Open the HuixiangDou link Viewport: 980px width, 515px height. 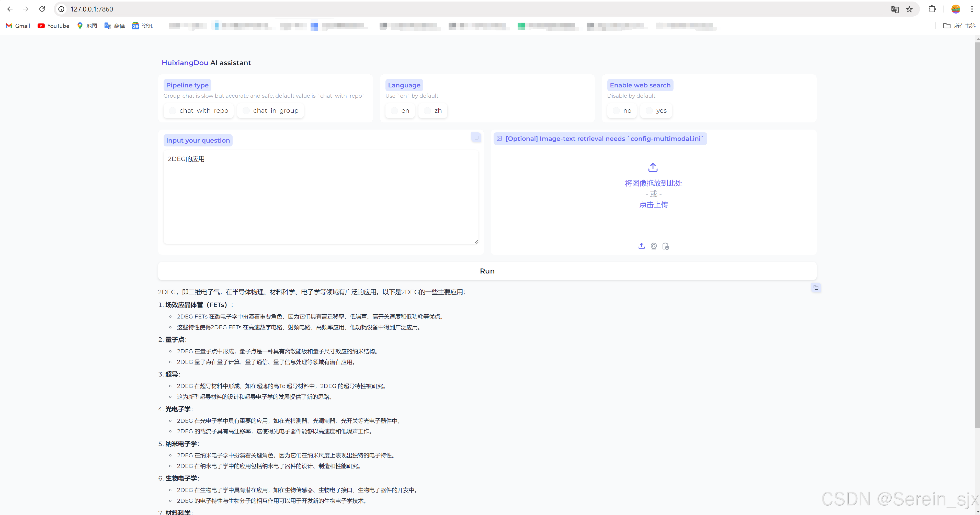(185, 63)
